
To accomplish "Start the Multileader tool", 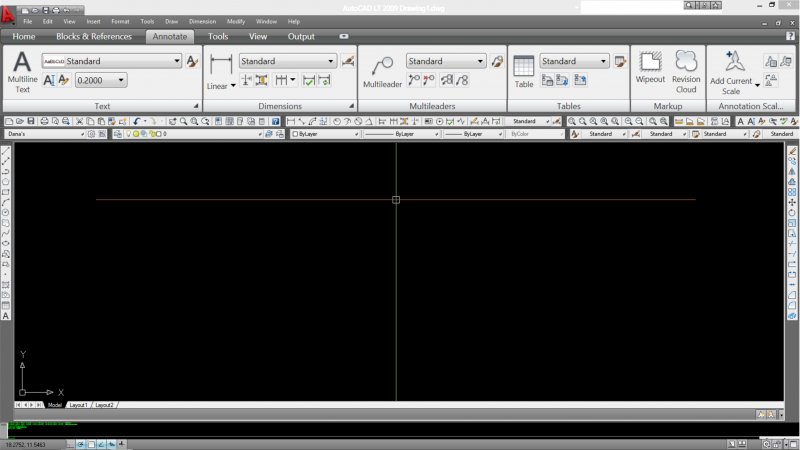I will (382, 72).
